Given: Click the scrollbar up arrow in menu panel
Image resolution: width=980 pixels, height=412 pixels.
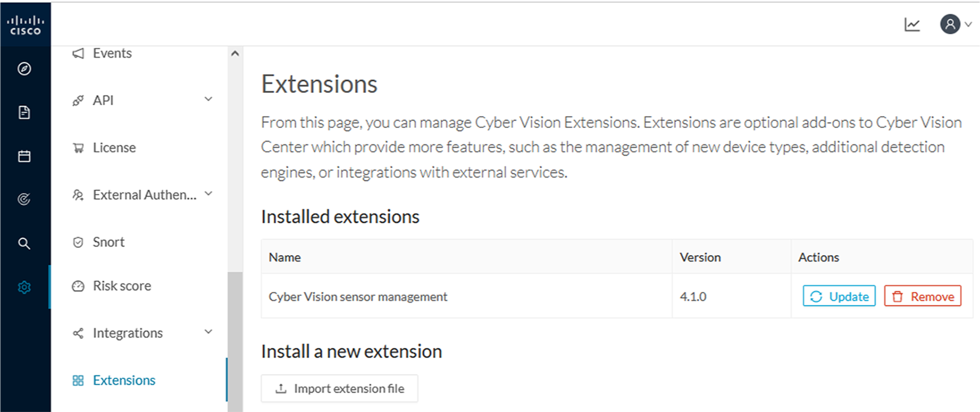Looking at the screenshot, I should pos(236,52).
